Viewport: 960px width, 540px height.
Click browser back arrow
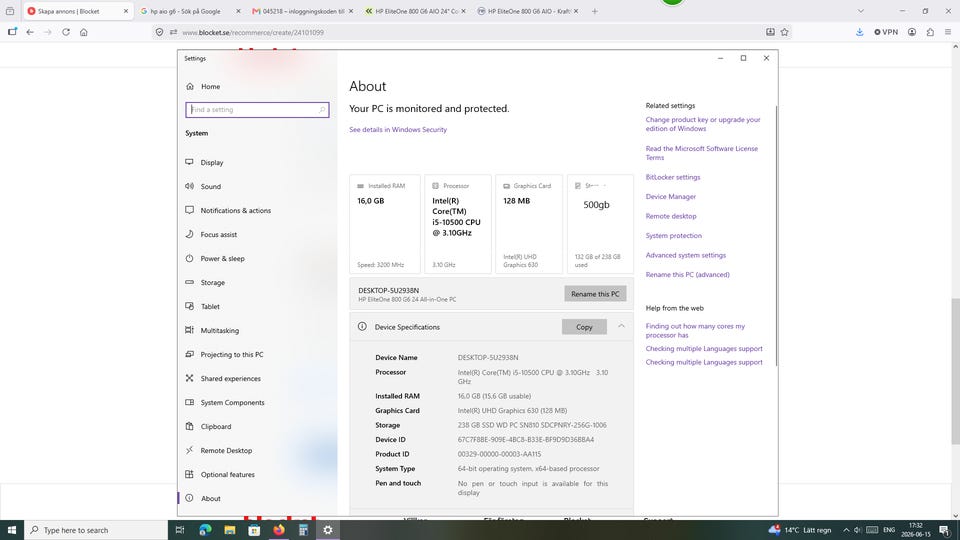(30, 32)
